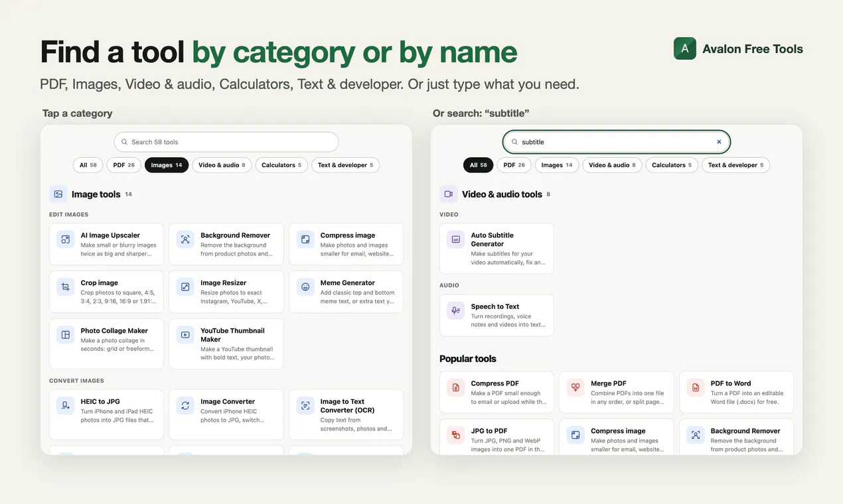
Task: Select the All 58 tab in left panel
Action: (88, 165)
